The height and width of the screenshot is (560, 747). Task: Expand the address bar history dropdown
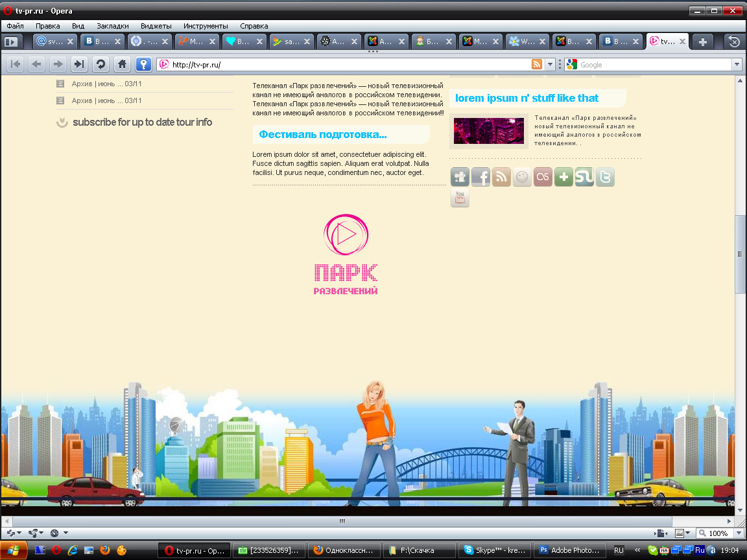coord(551,64)
